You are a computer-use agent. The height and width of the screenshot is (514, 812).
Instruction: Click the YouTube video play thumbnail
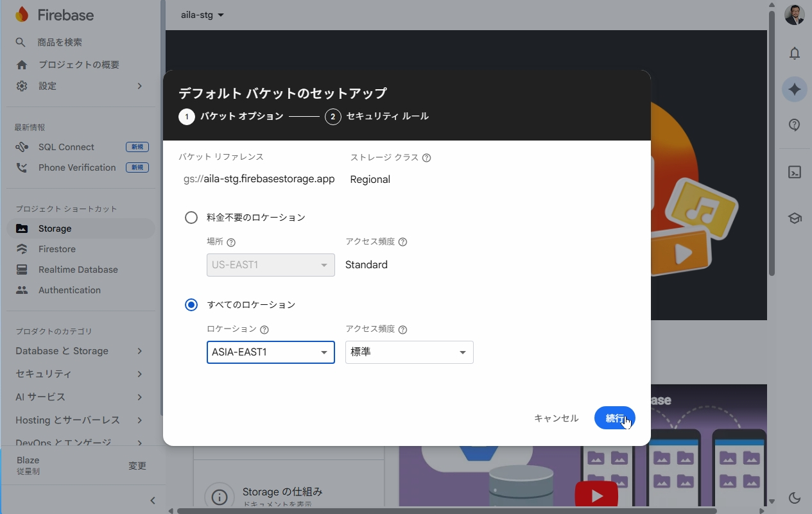(597, 495)
